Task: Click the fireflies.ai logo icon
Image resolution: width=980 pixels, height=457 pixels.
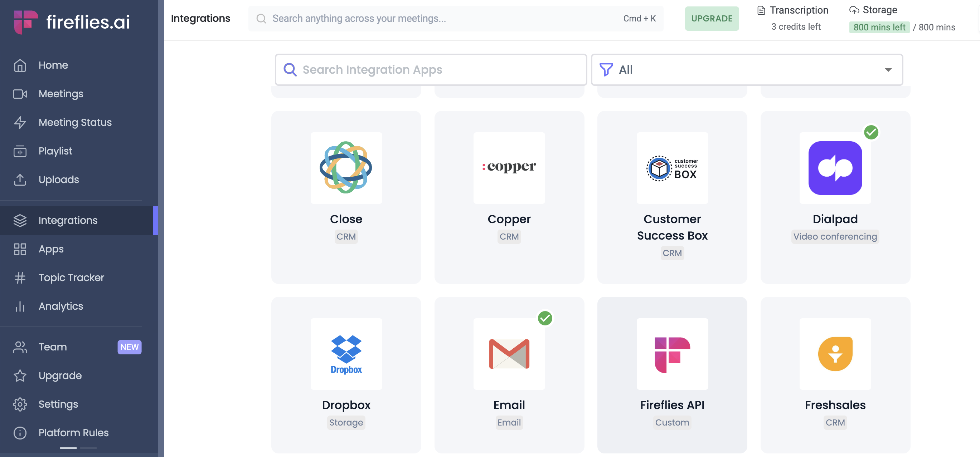Action: coord(26,22)
